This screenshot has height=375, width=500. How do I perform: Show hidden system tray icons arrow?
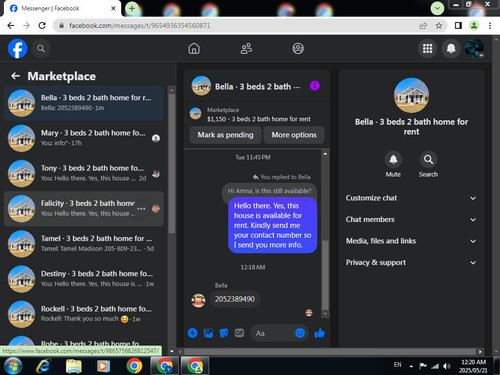(411, 366)
